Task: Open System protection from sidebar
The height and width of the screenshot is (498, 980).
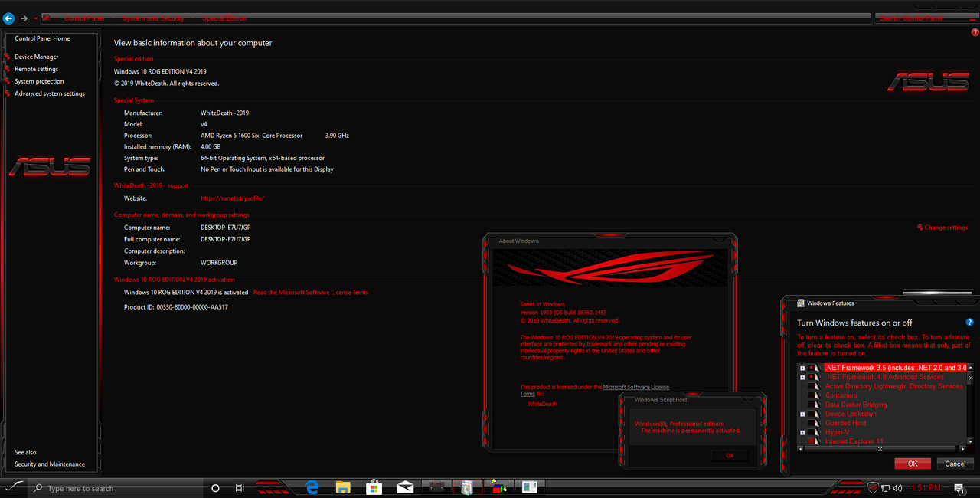Action: pyautogui.click(x=39, y=81)
